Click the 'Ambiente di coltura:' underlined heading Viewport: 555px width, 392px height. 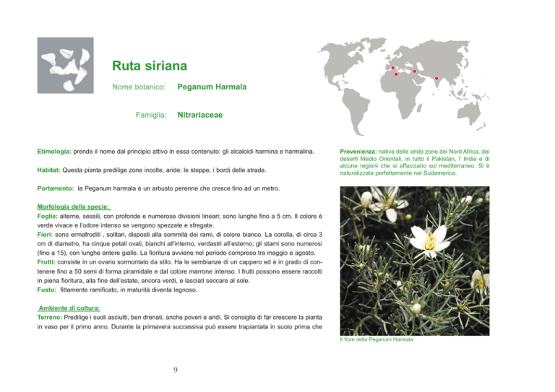(69, 308)
